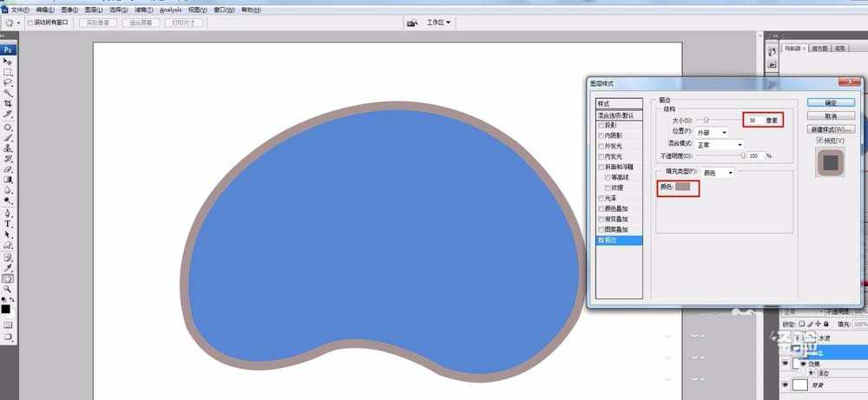Open the Analysis menu

point(170,9)
